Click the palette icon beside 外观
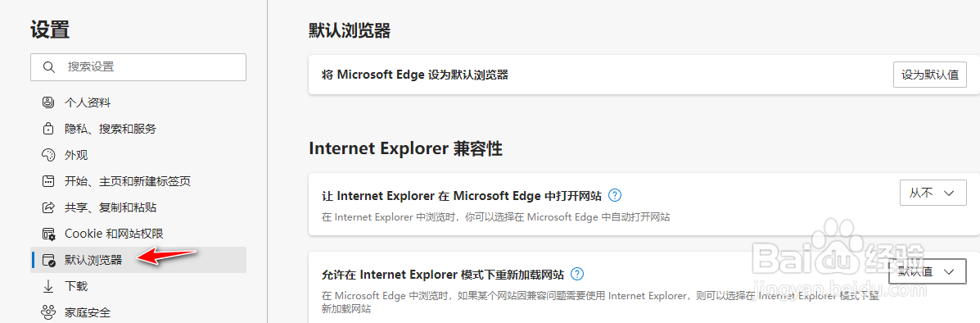Image resolution: width=980 pixels, height=323 pixels. (x=48, y=155)
